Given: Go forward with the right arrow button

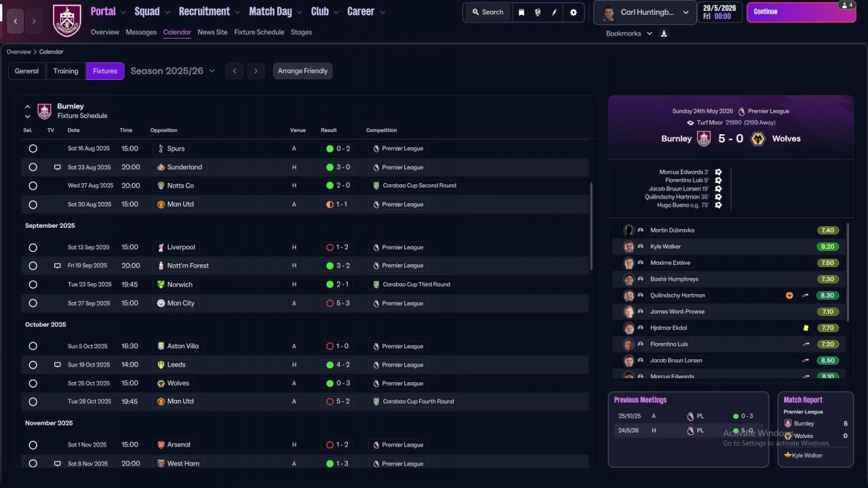Looking at the screenshot, I should (34, 21).
